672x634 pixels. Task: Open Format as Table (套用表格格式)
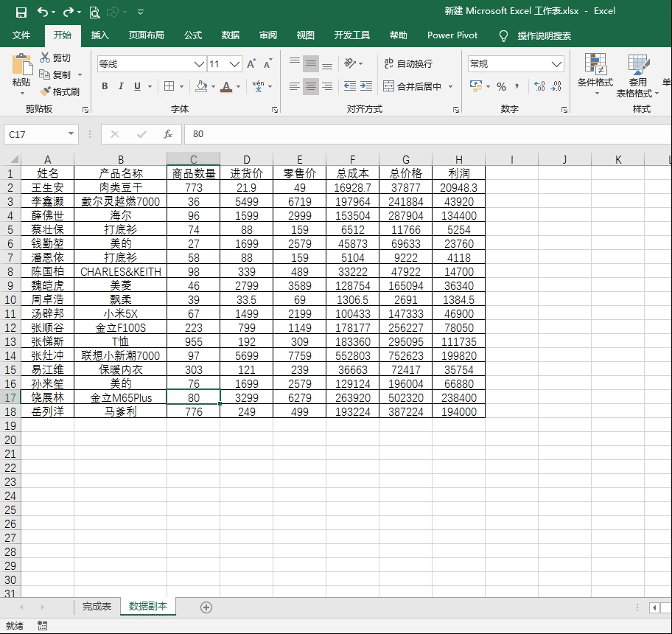(x=637, y=76)
